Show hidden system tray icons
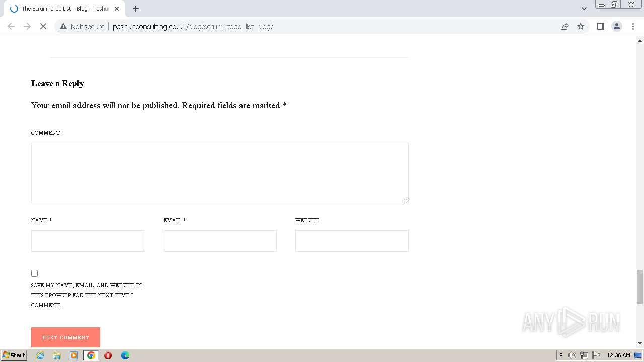This screenshot has width=644, height=362. pos(561,355)
